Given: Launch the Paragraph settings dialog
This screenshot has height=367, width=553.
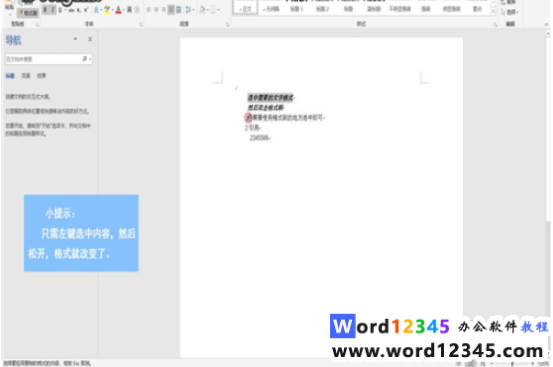Looking at the screenshot, I should [x=228, y=24].
